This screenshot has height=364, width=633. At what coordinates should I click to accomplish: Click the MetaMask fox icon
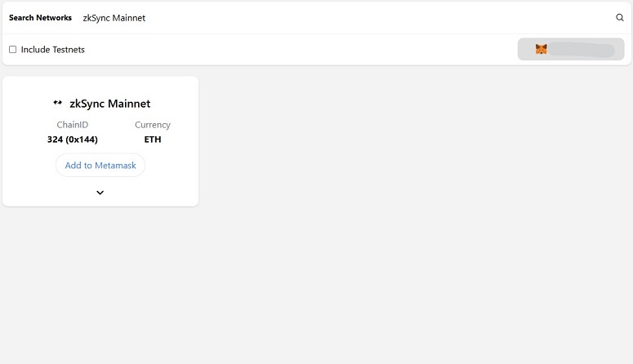[x=541, y=49]
